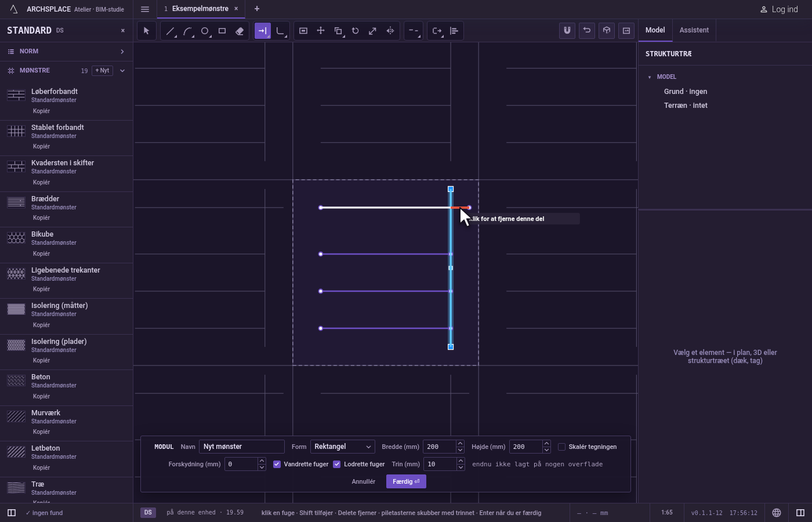The height and width of the screenshot is (522, 812).
Task: Click the move tool icon
Action: (321, 31)
